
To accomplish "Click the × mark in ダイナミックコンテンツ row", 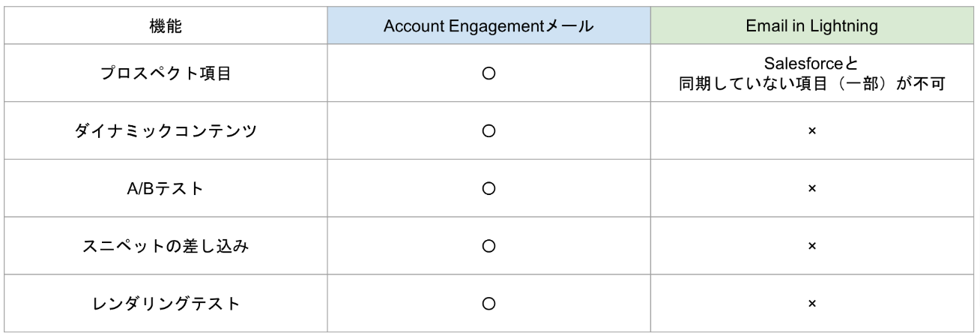I will 811,131.
